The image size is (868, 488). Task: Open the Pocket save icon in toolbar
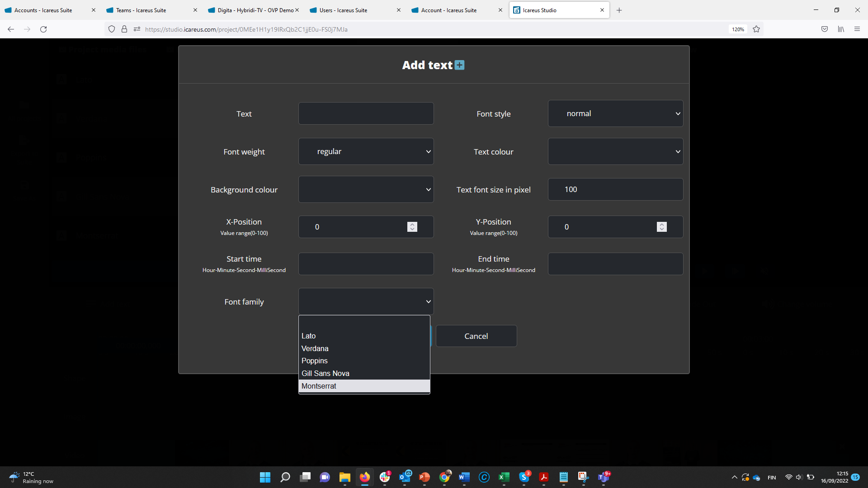pos(825,29)
